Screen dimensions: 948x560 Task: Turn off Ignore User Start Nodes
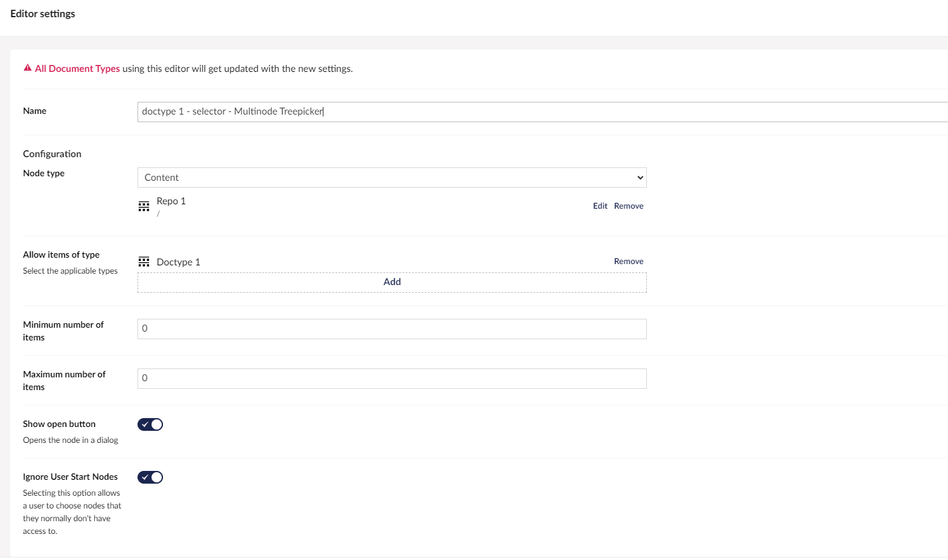tap(150, 477)
